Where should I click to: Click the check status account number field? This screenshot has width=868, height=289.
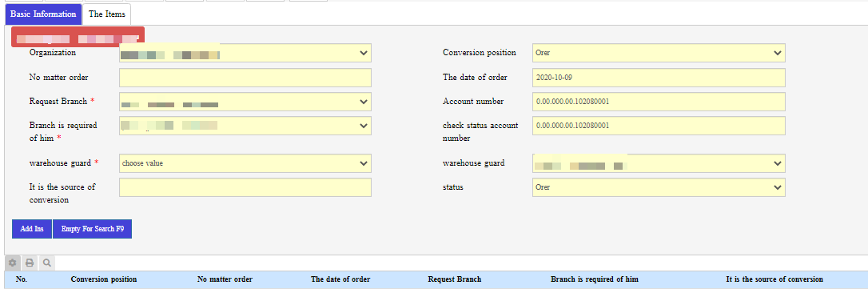click(659, 126)
